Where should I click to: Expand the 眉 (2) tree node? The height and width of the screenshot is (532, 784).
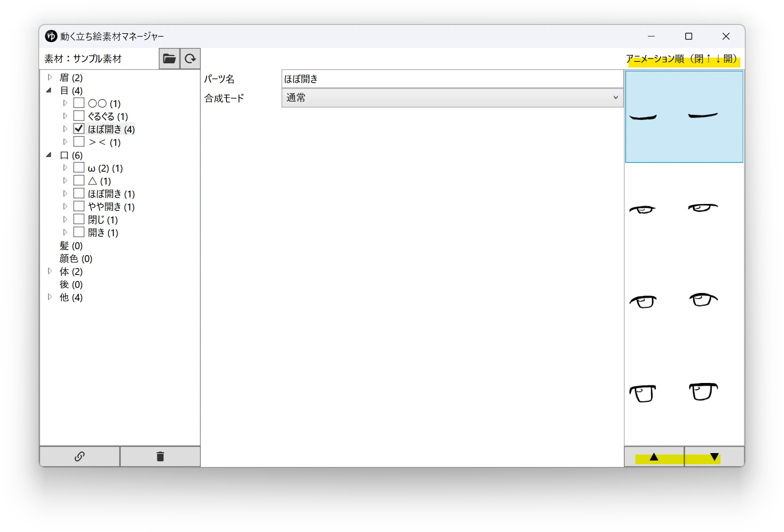pyautogui.click(x=50, y=78)
